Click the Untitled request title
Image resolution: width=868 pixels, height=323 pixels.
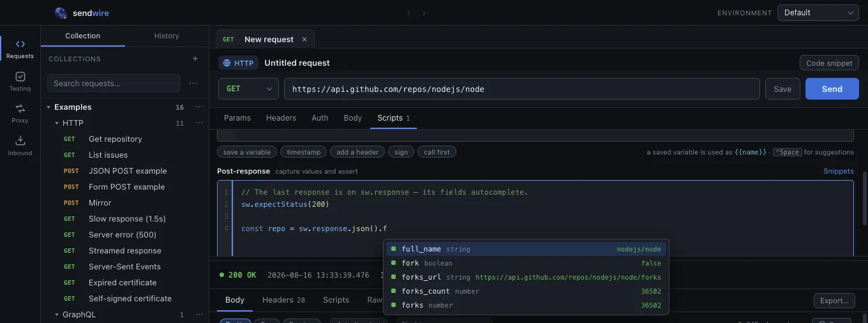click(x=297, y=63)
